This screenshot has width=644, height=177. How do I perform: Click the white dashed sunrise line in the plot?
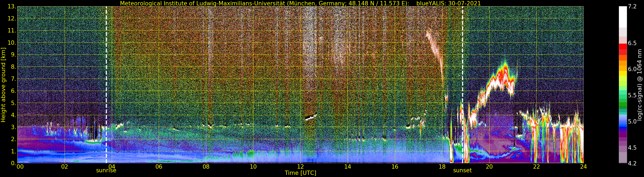tap(106, 85)
